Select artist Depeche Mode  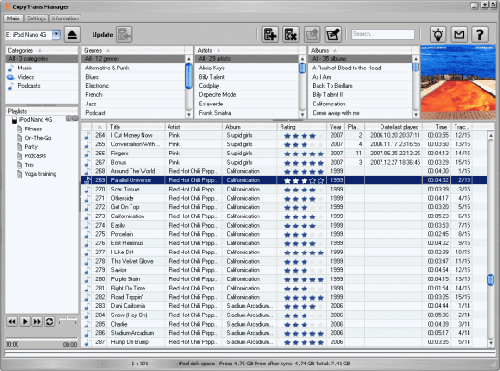pyautogui.click(x=247, y=95)
